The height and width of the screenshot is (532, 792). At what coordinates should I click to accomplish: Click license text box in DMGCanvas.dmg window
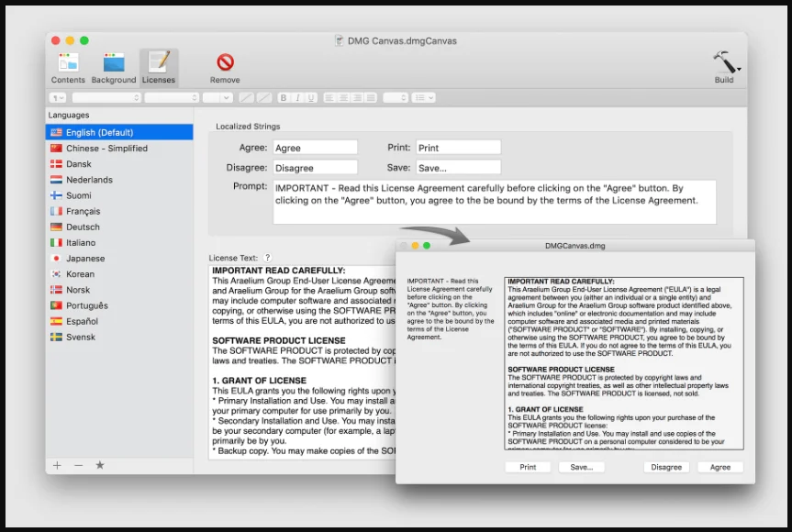coord(624,363)
